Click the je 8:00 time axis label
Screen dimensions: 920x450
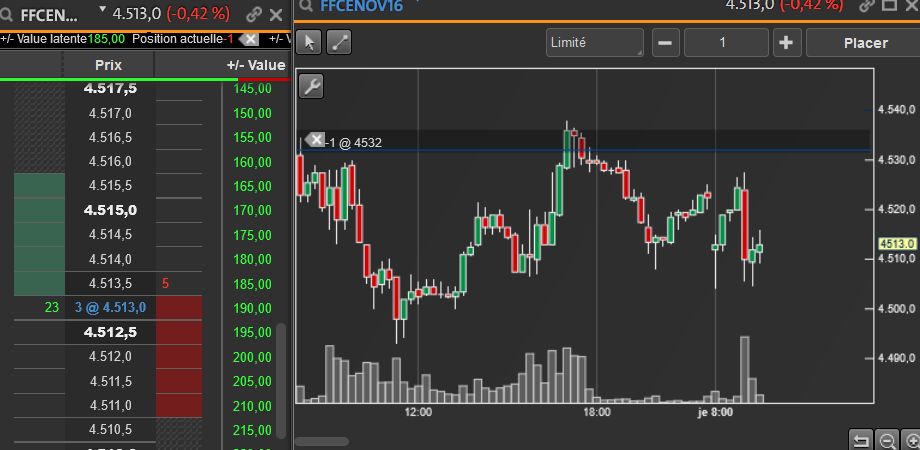point(716,412)
